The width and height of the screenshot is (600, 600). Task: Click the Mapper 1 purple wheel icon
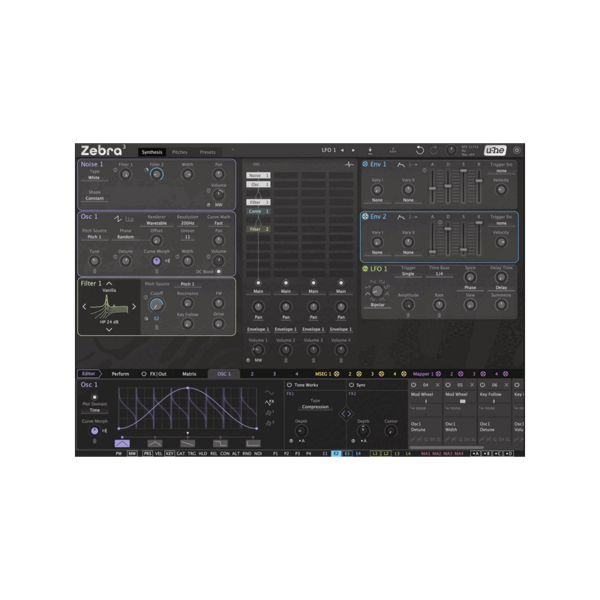click(x=439, y=374)
